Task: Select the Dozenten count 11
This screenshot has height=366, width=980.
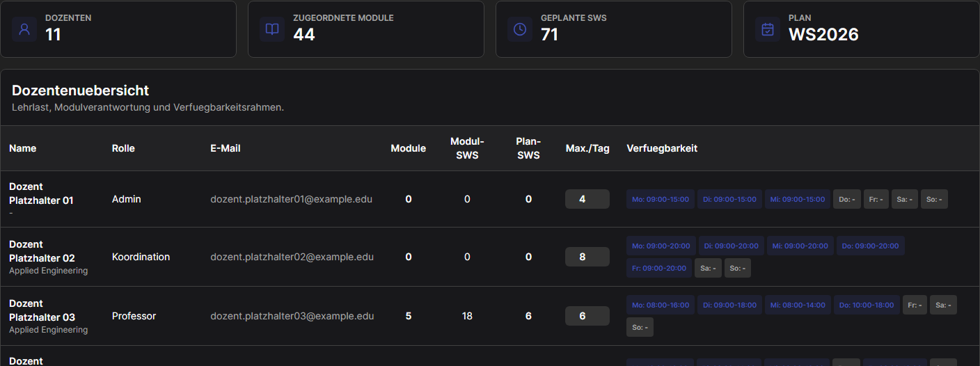Action: [53, 35]
